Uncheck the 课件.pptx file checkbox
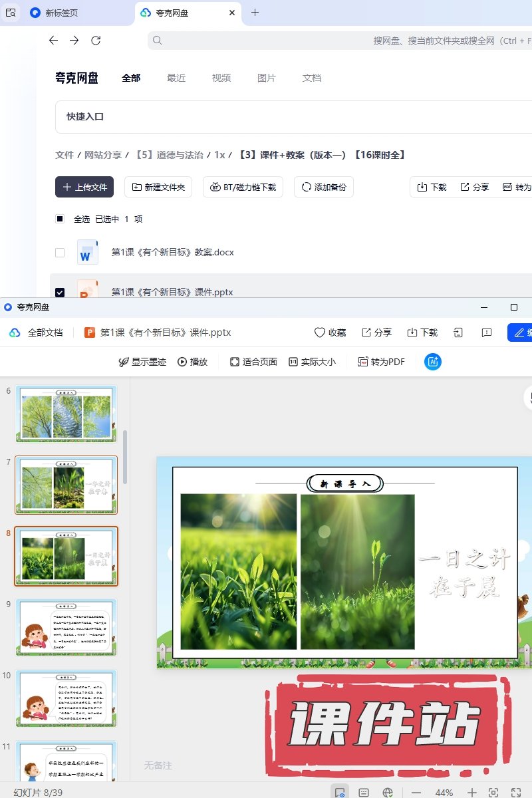The height and width of the screenshot is (798, 532). pos(60,292)
